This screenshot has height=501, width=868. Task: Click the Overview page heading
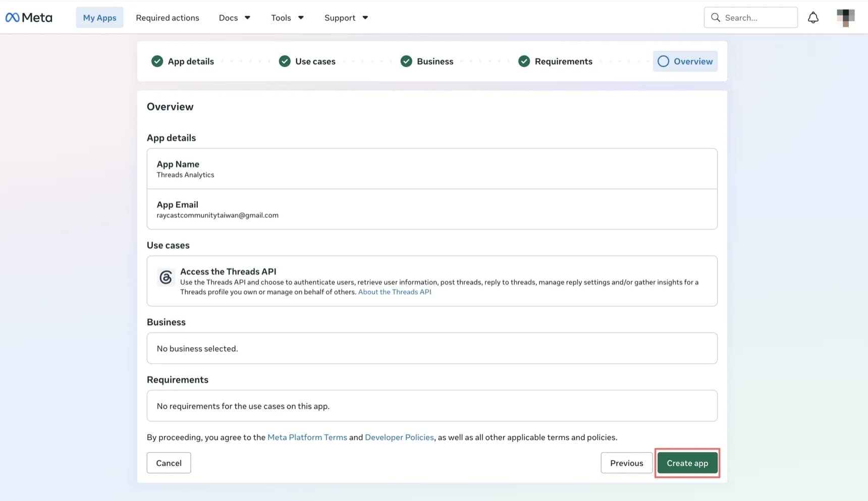(170, 106)
